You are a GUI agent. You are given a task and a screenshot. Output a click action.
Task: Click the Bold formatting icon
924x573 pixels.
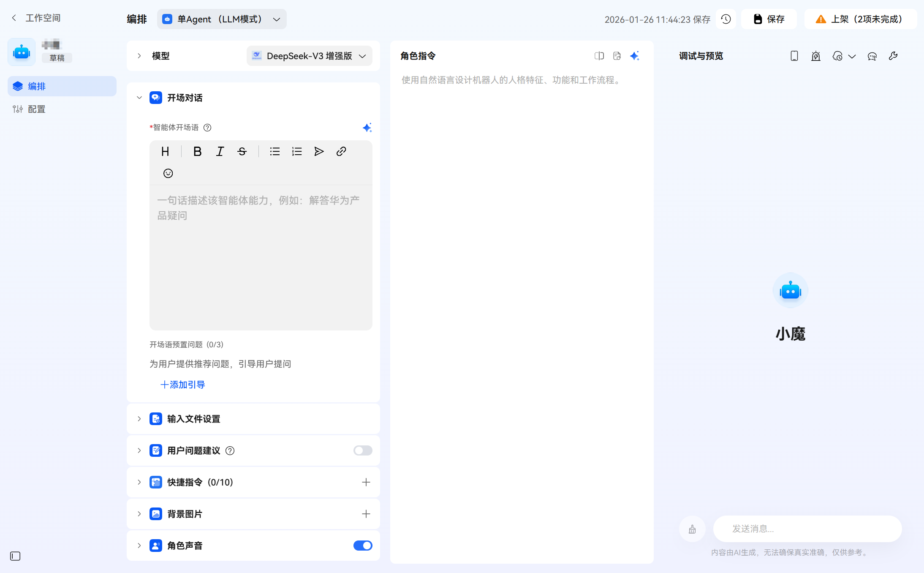pyautogui.click(x=197, y=151)
